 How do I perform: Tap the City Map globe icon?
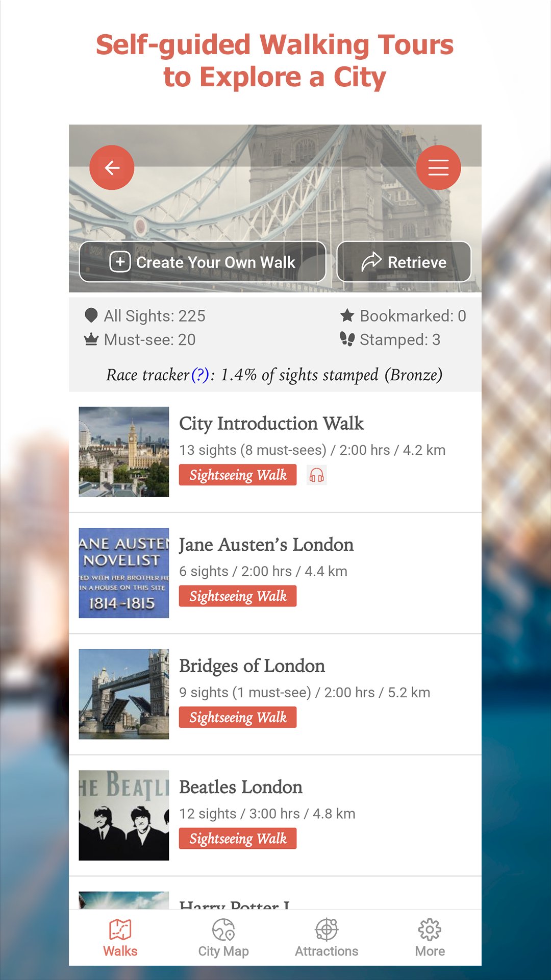pos(223,929)
